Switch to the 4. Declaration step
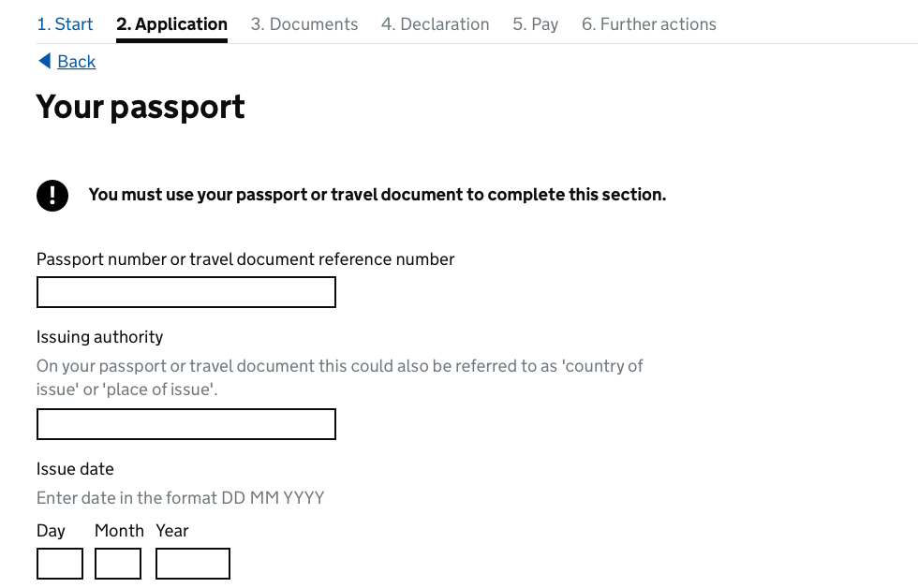Screen dimensions: 918x588 [435, 24]
